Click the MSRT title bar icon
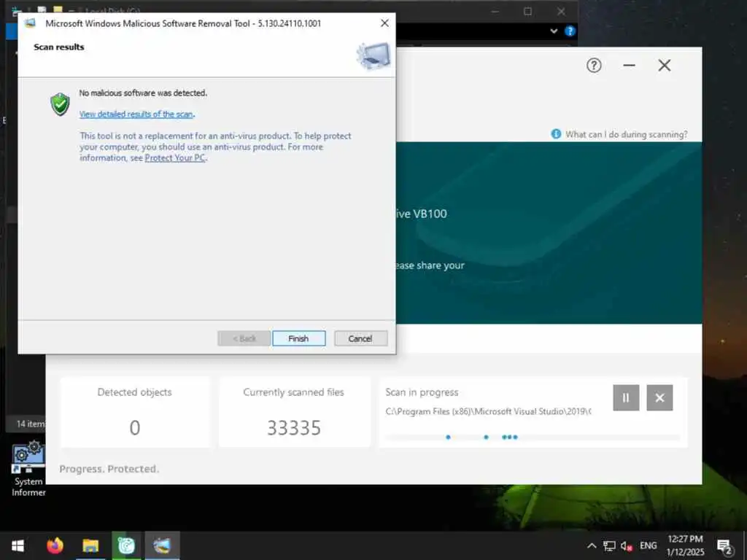This screenshot has height=560, width=747. coord(30,23)
